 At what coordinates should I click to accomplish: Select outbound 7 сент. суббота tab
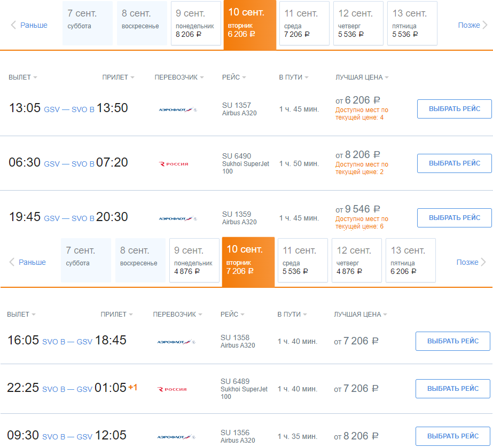(x=88, y=23)
